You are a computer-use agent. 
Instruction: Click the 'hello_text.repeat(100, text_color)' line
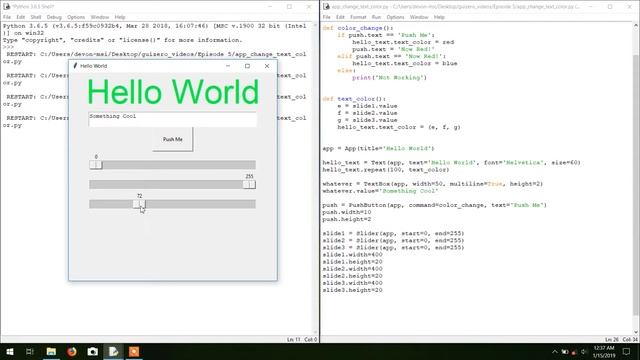pos(386,169)
